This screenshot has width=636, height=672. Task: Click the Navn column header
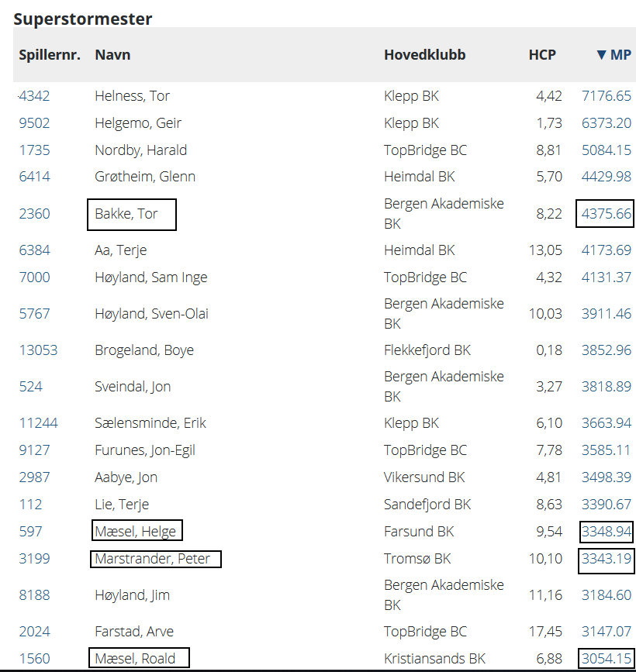(x=112, y=55)
